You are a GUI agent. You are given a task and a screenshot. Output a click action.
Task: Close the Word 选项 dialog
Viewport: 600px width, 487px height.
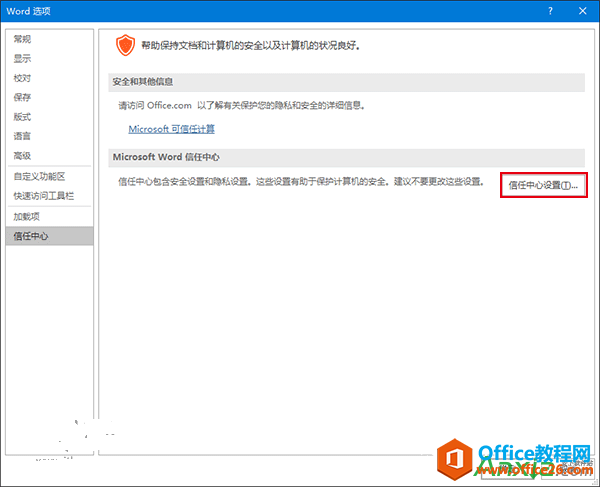[582, 11]
